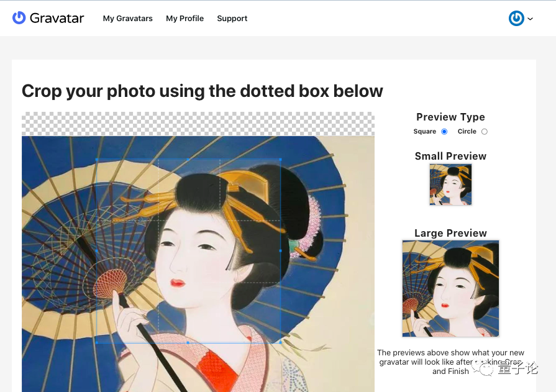Click the top-middle crop box edge handle
556x392 pixels.
[188, 160]
